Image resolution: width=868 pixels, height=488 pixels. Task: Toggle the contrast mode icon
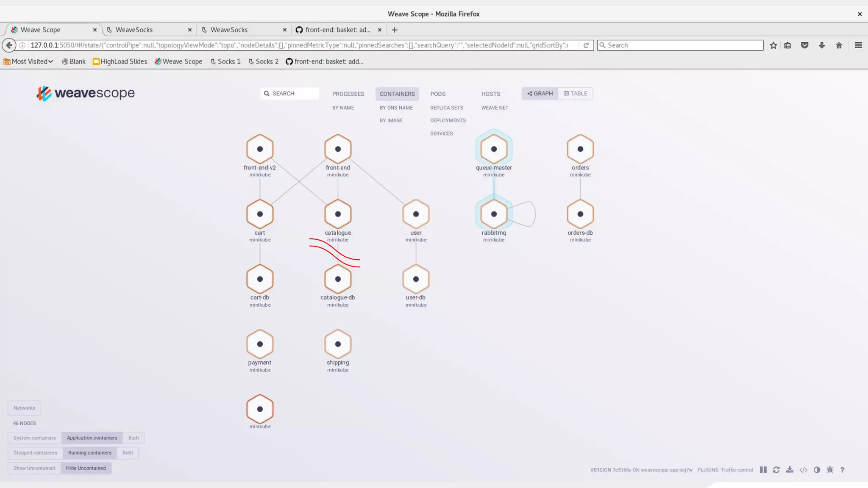(x=817, y=470)
